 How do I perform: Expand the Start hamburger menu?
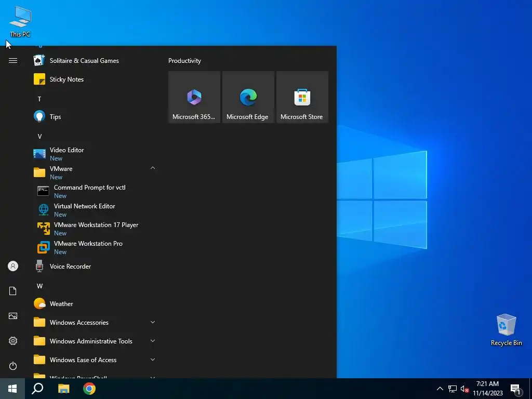pos(13,60)
